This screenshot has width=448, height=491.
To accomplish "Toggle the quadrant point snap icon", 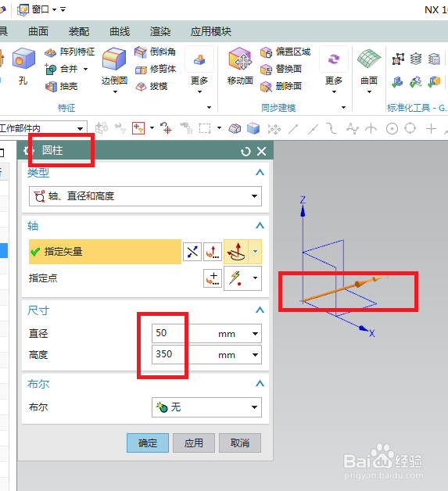I will pyautogui.click(x=410, y=128).
